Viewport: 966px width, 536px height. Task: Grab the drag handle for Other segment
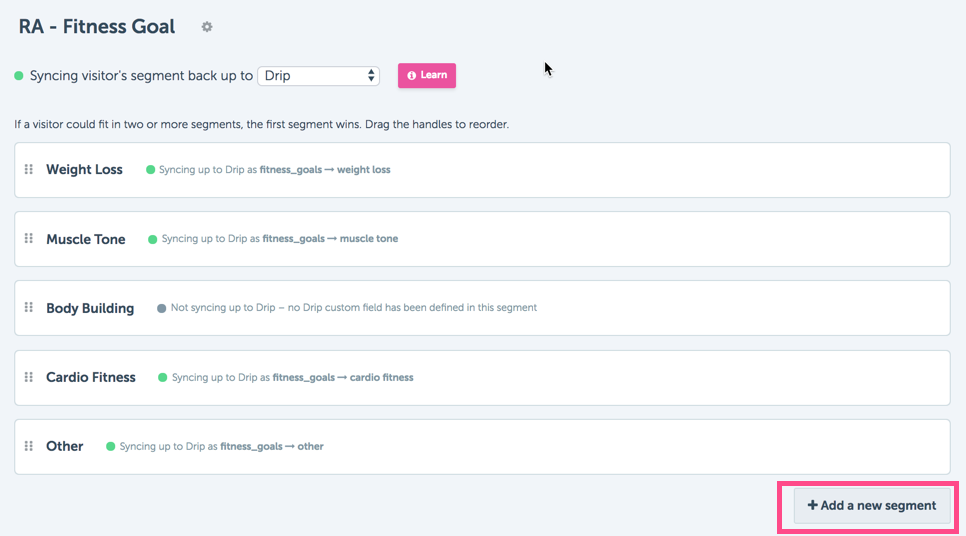click(x=28, y=446)
